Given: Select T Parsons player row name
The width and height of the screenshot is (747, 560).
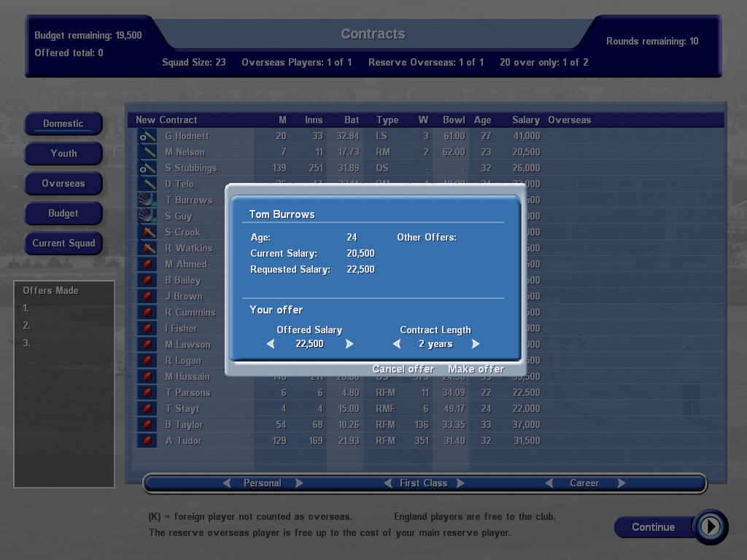Looking at the screenshot, I should click(187, 393).
